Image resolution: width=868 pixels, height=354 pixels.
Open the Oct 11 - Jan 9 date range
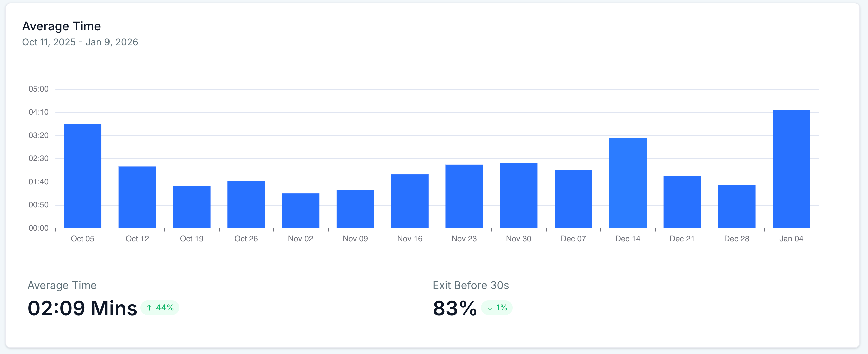click(x=80, y=42)
